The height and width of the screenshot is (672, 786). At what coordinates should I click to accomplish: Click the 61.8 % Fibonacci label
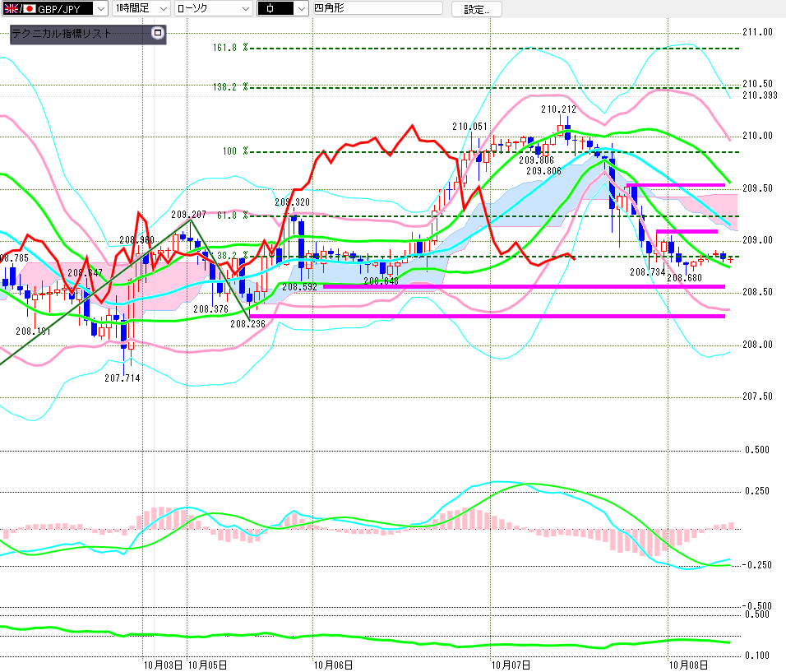[232, 216]
